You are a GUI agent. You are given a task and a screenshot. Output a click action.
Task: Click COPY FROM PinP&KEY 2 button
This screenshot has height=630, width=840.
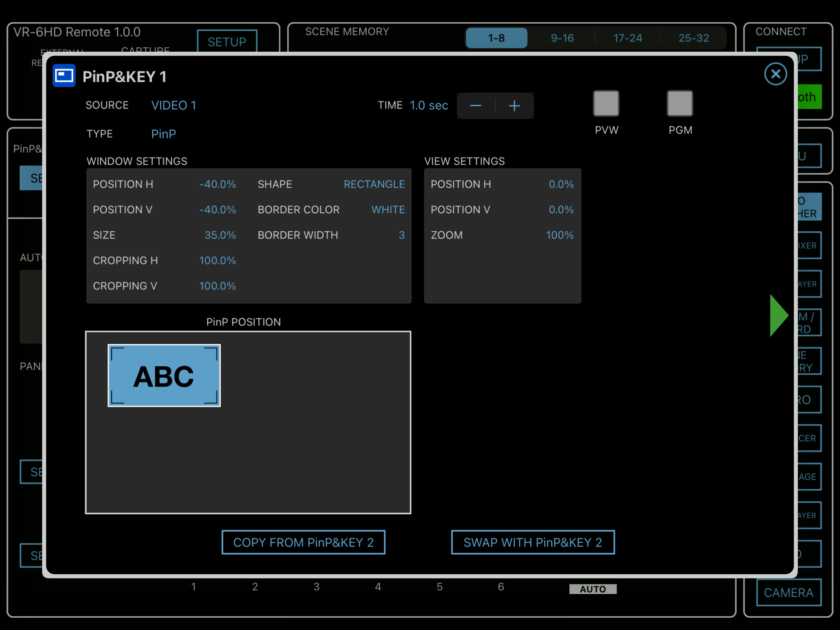pyautogui.click(x=303, y=542)
